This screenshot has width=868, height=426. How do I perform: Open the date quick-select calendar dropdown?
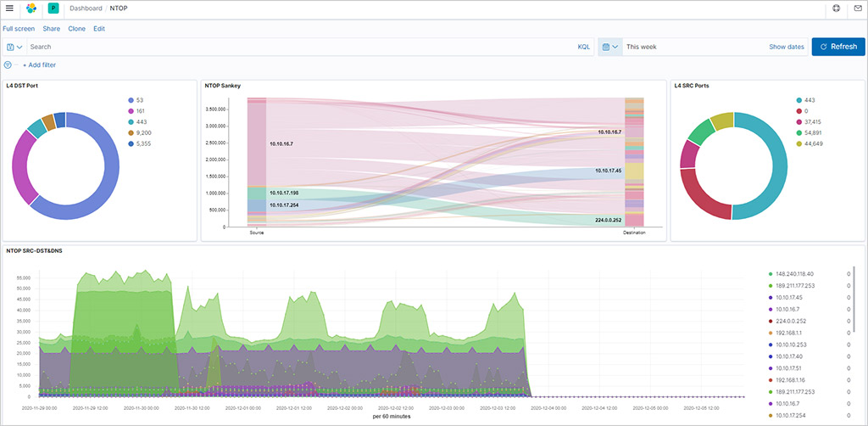(609, 47)
